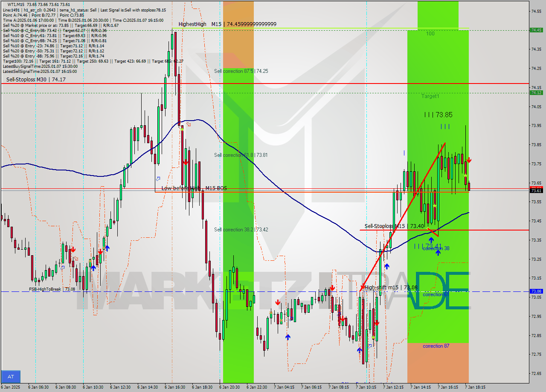Click the 74.55 price axis value

coord(537,11)
